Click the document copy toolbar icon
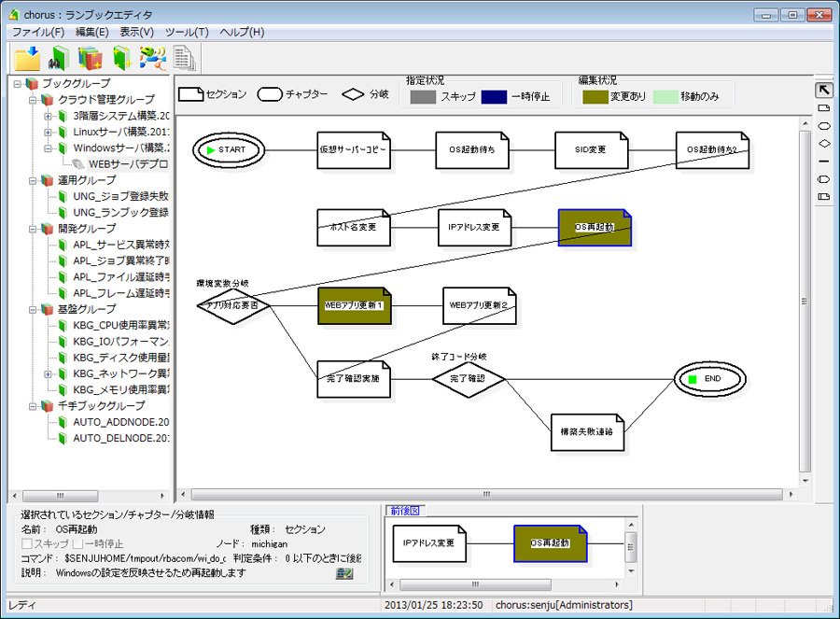The width and height of the screenshot is (840, 619). coord(184,59)
